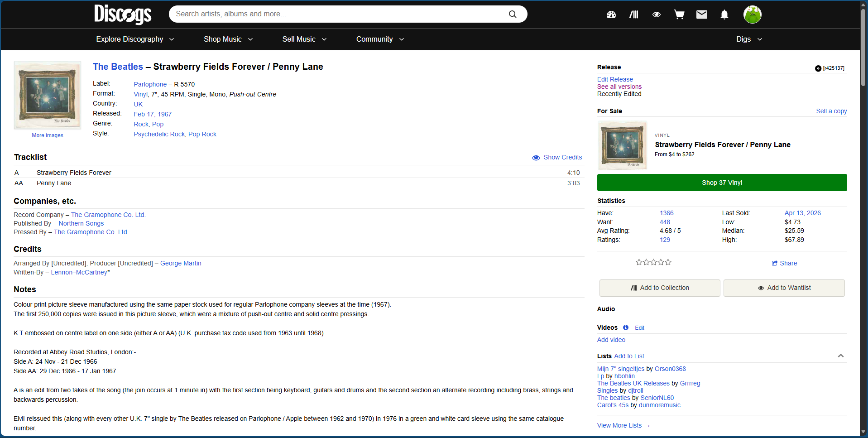Collapse the Lists panel chevron
Screen dimensions: 868x438
click(x=842, y=356)
